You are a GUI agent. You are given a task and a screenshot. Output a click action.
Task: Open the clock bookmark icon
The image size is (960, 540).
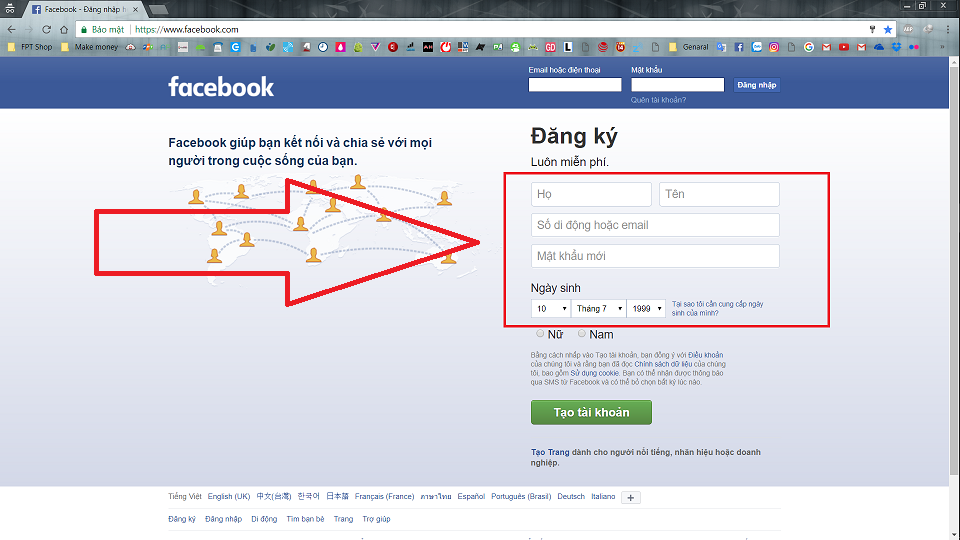pos(323,47)
